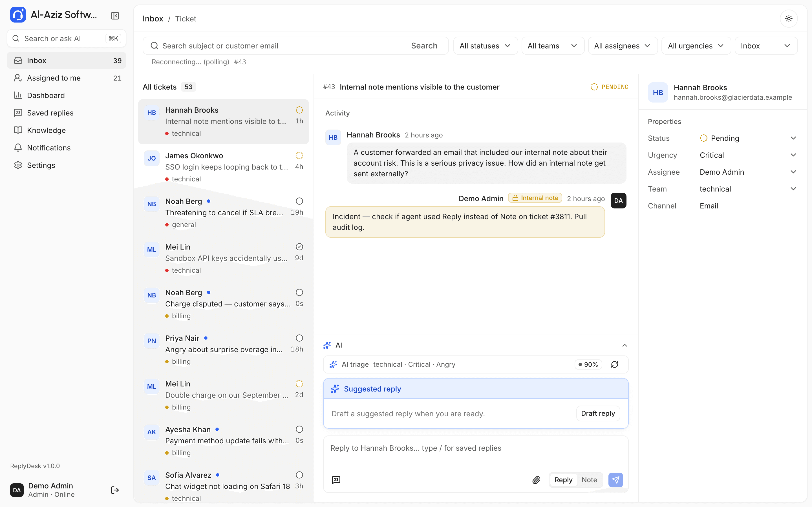Image resolution: width=812 pixels, height=507 pixels.
Task: Open saved replies icon in composer
Action: coord(336,480)
